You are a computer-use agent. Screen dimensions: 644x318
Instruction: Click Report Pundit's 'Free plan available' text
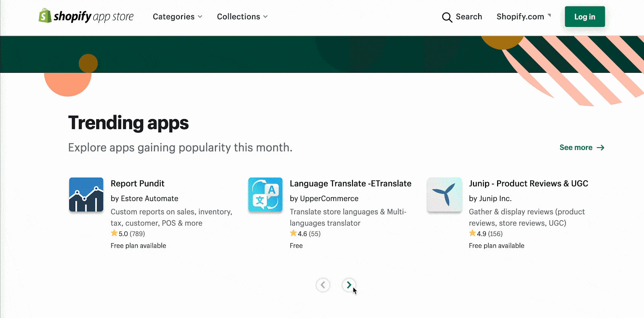(138, 246)
